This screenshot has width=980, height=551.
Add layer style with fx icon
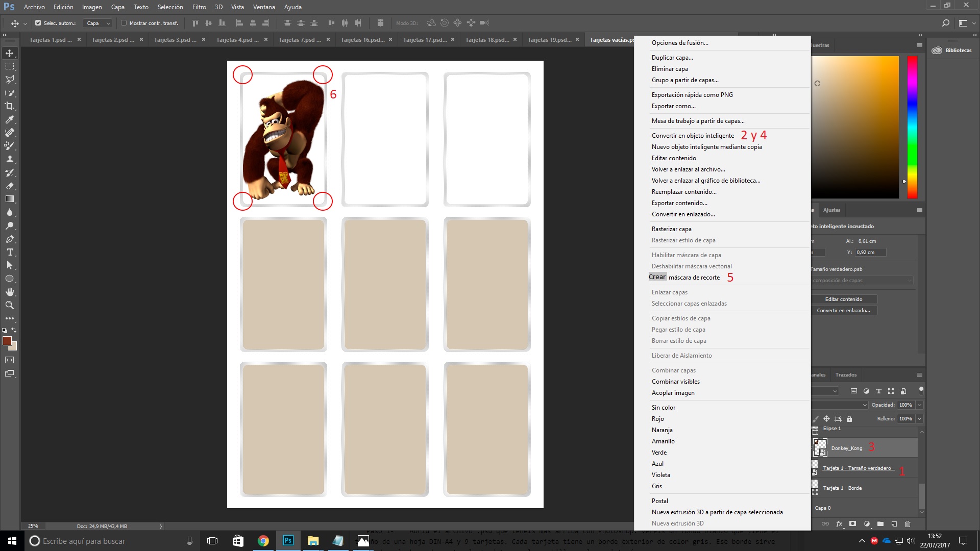(839, 524)
